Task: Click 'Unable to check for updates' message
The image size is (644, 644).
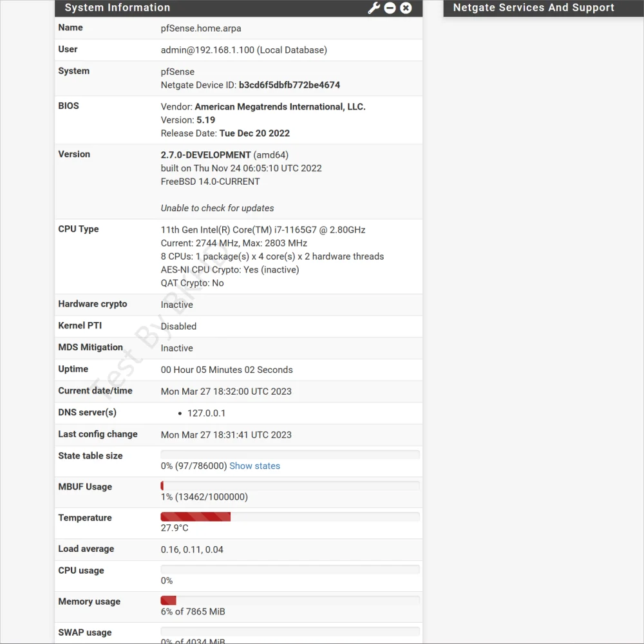Action: pos(217,208)
